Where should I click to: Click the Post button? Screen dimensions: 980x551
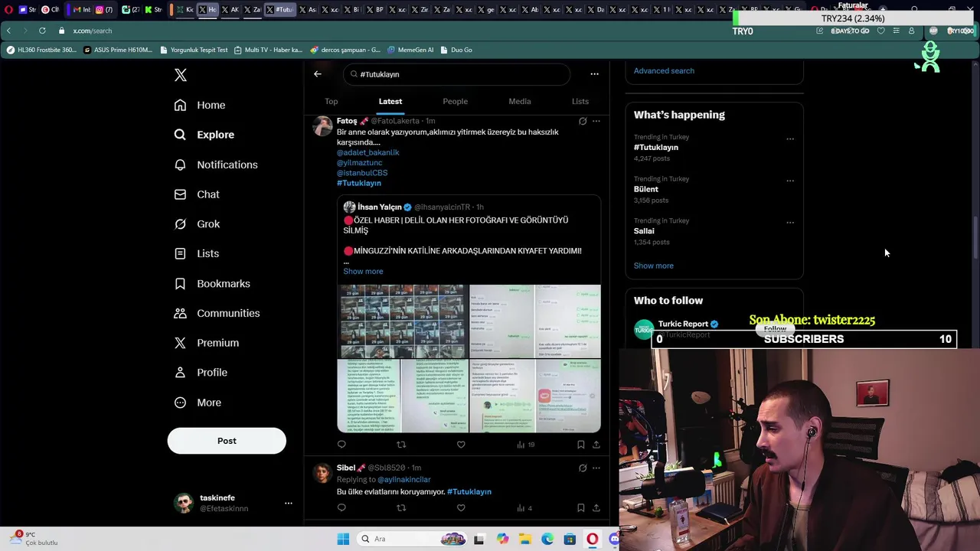(227, 441)
